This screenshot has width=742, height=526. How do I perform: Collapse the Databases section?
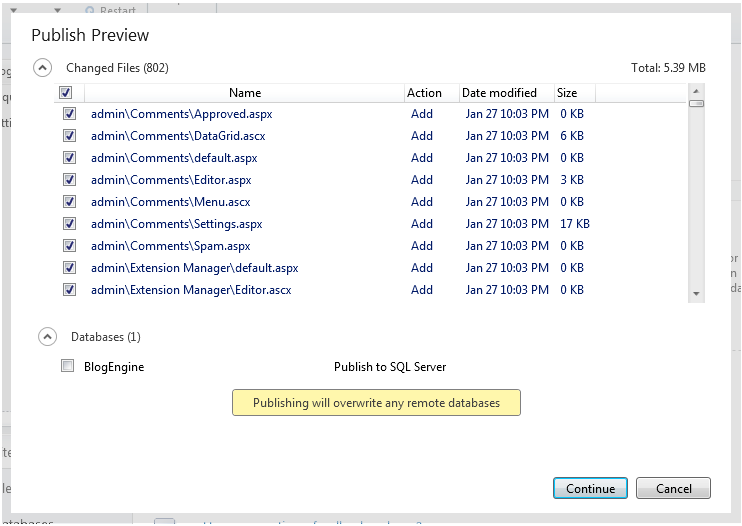47,337
